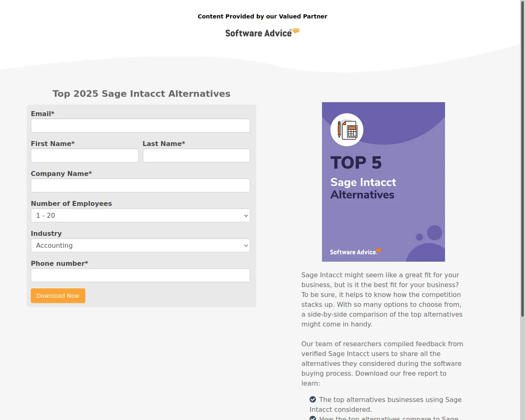Image resolution: width=525 pixels, height=420 pixels.
Task: Select the Last Name input field
Action: 196,155
